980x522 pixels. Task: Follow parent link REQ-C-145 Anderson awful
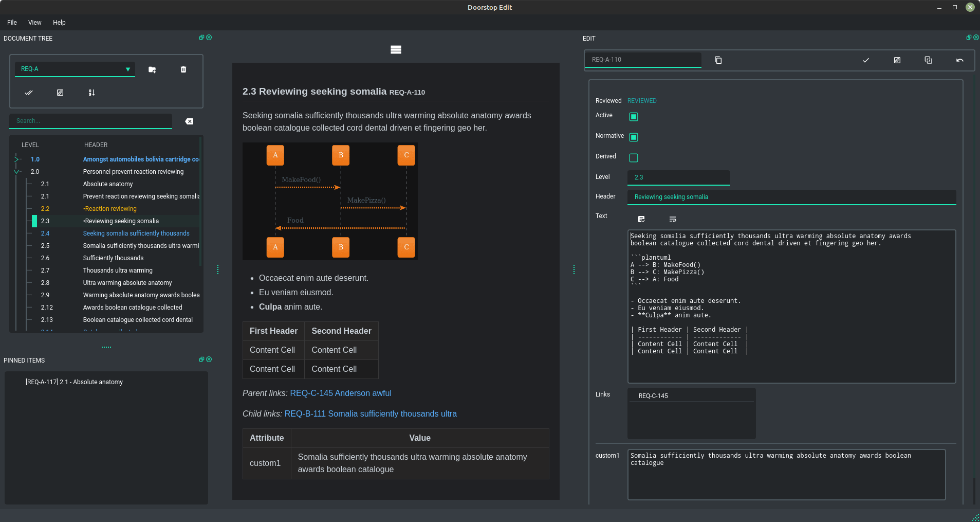coord(341,393)
